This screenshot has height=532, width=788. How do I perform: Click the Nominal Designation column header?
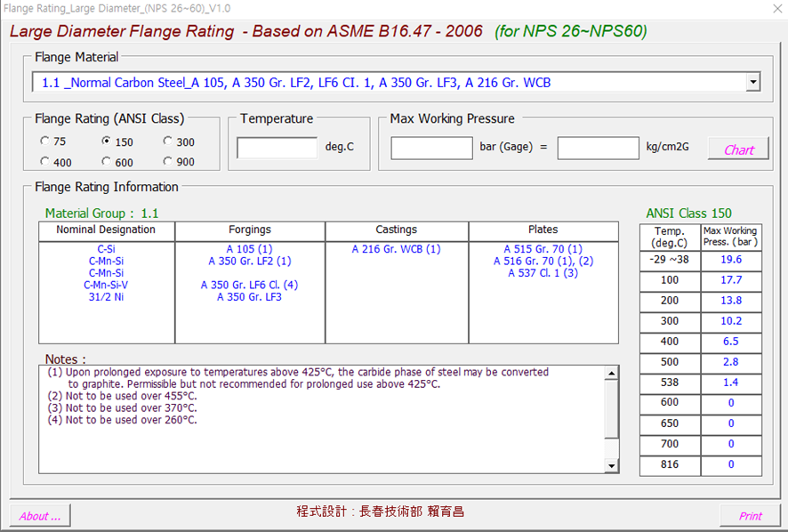pos(106,230)
